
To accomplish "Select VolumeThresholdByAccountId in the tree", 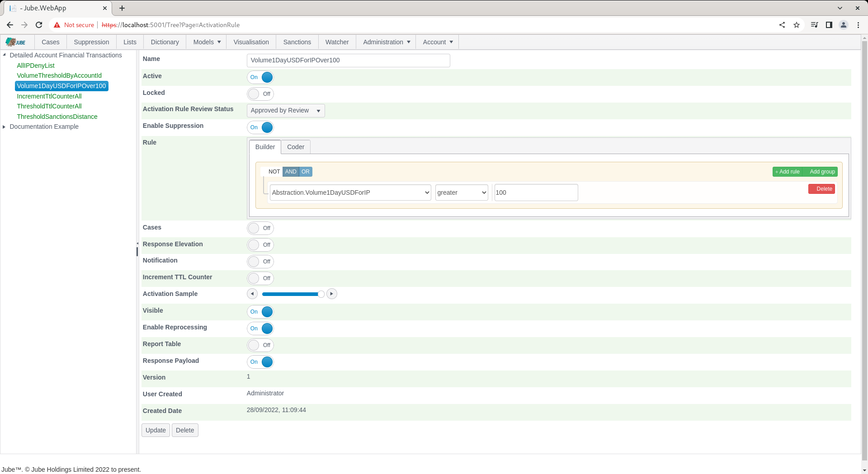I will click(59, 75).
